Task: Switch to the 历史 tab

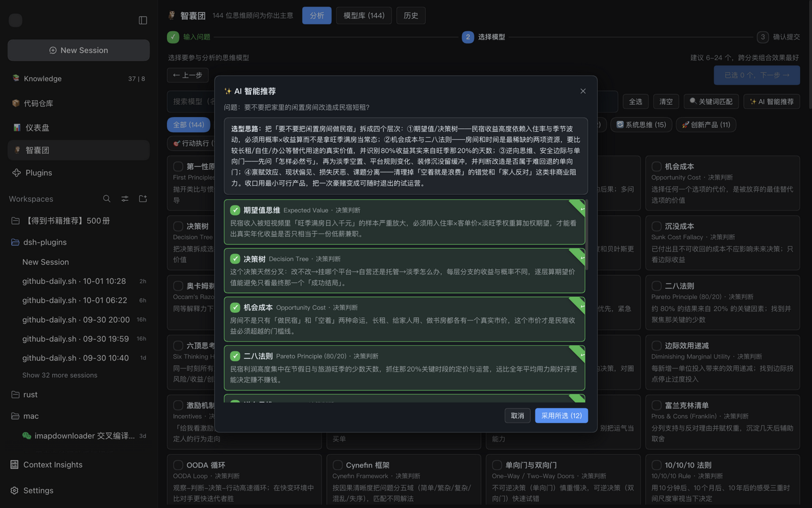Action: pyautogui.click(x=411, y=16)
